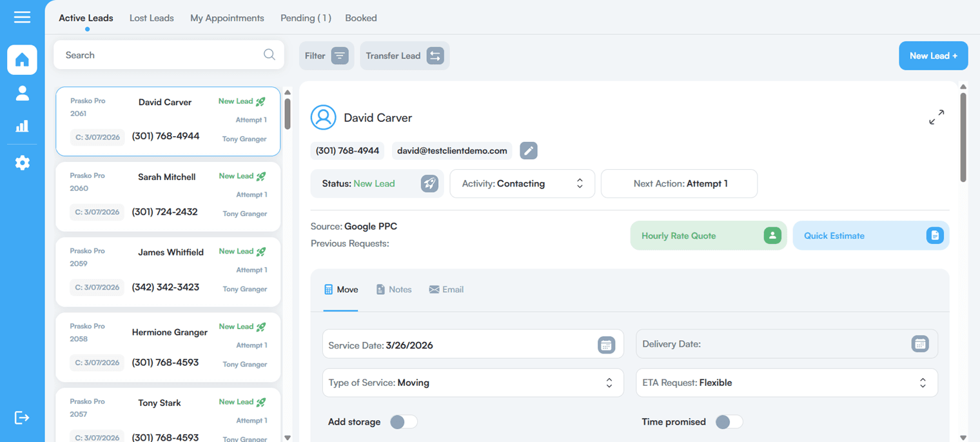Enable the Add storage toggle

404,421
